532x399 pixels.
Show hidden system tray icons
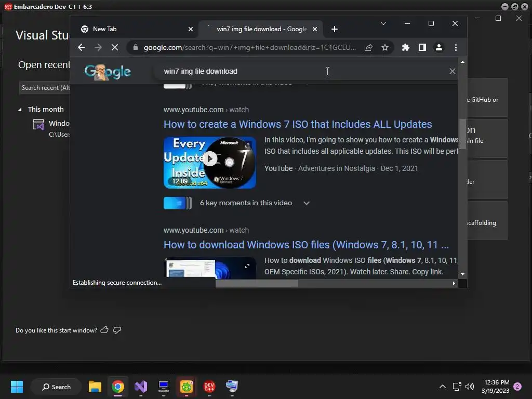443,387
